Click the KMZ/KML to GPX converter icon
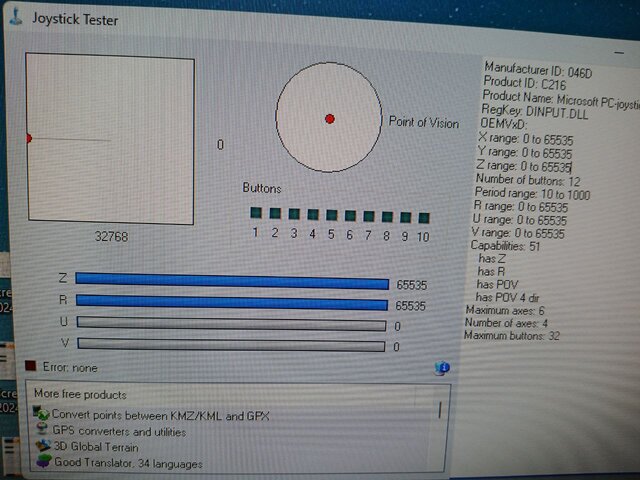 pos(42,414)
